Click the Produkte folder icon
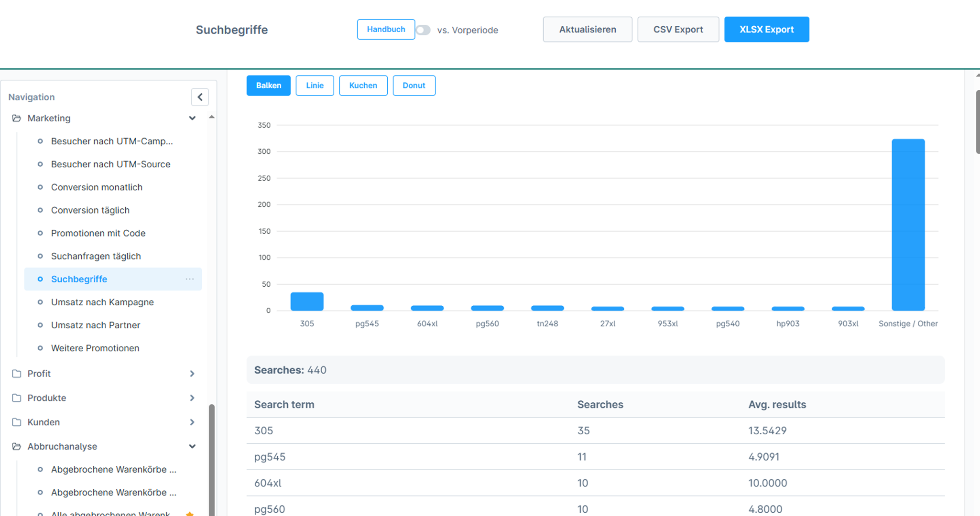 pyautogui.click(x=17, y=398)
